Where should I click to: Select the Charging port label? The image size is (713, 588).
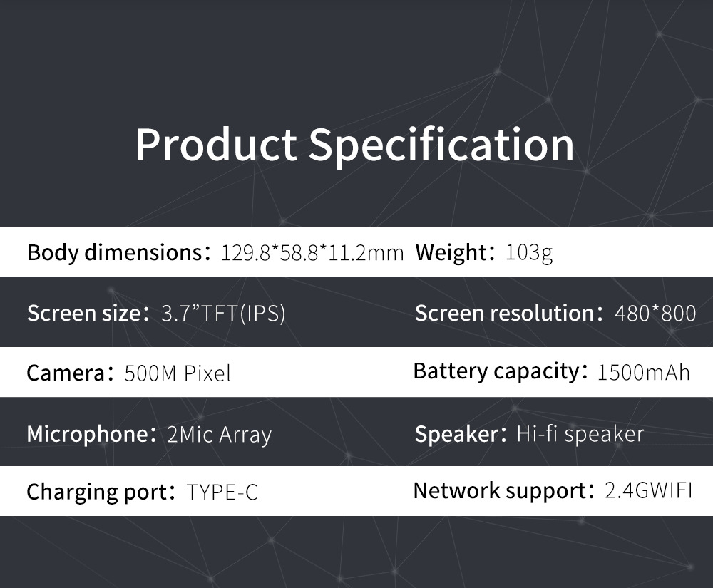pos(96,492)
